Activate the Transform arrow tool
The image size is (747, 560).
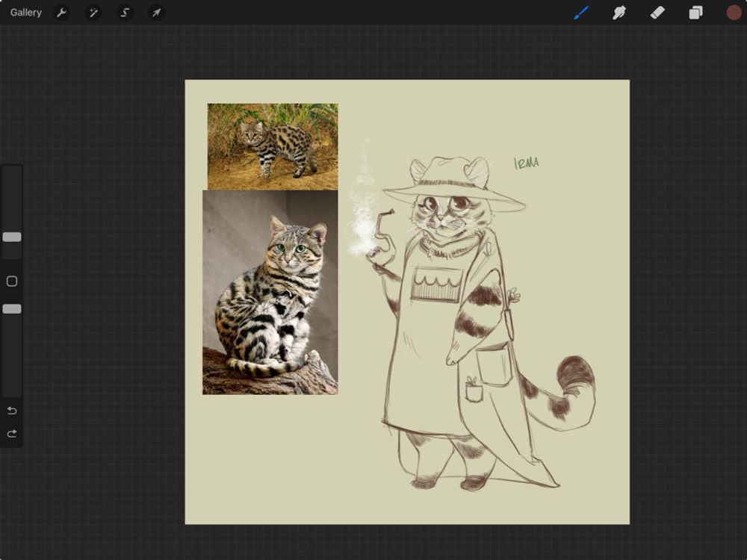pyautogui.click(x=156, y=13)
